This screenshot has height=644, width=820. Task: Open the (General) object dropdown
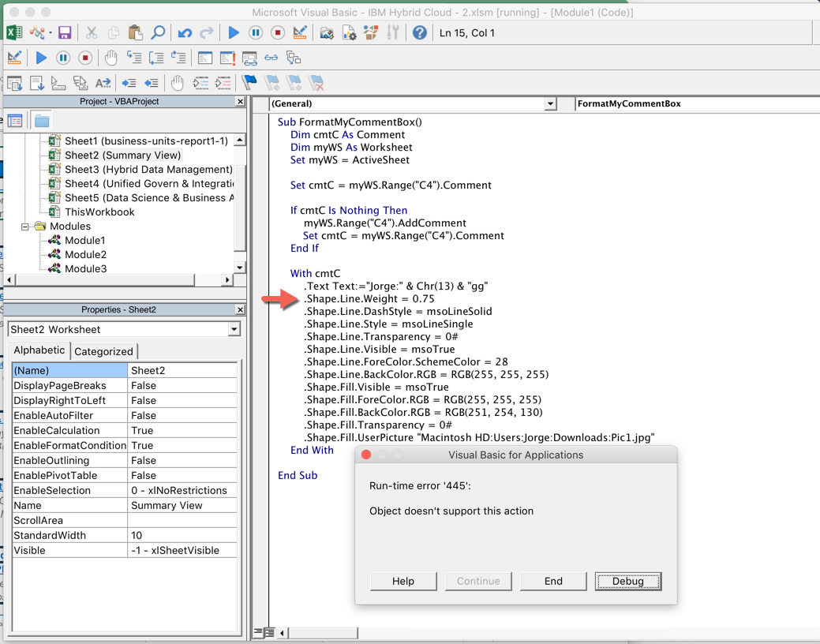[x=549, y=103]
